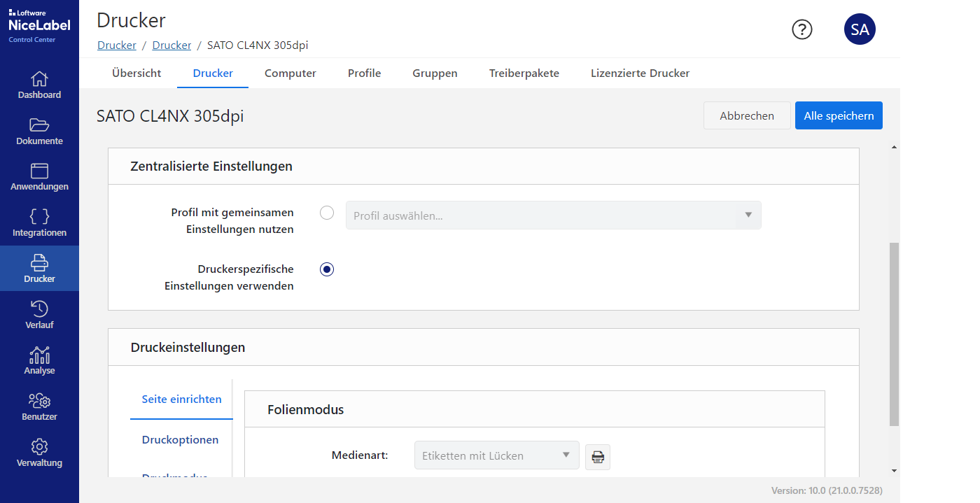Open the Medienart dropdown
The width and height of the screenshot is (980, 503).
(497, 455)
